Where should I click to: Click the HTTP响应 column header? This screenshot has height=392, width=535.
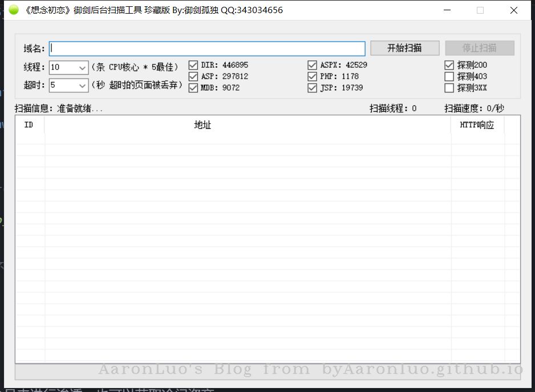pos(477,125)
